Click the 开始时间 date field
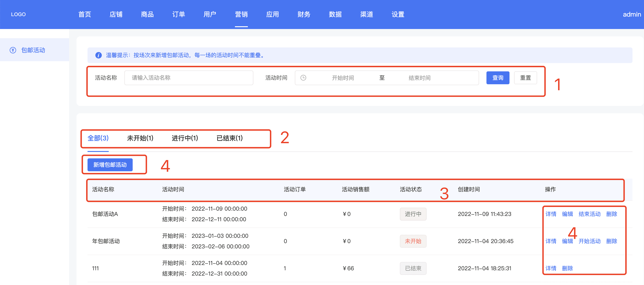Image resolution: width=644 pixels, height=285 pixels. 343,78
